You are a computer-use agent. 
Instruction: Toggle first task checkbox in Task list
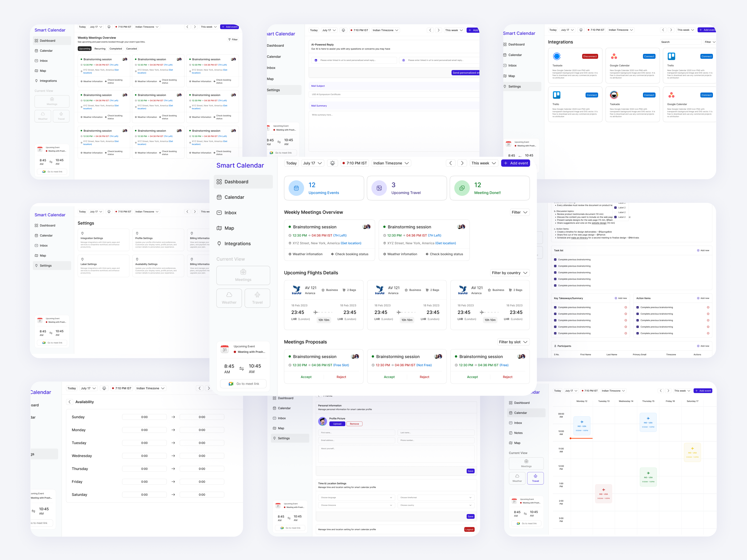555,259
